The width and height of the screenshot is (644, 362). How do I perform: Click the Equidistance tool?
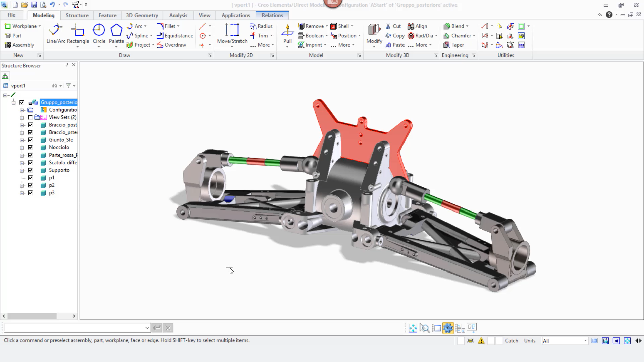(x=175, y=36)
